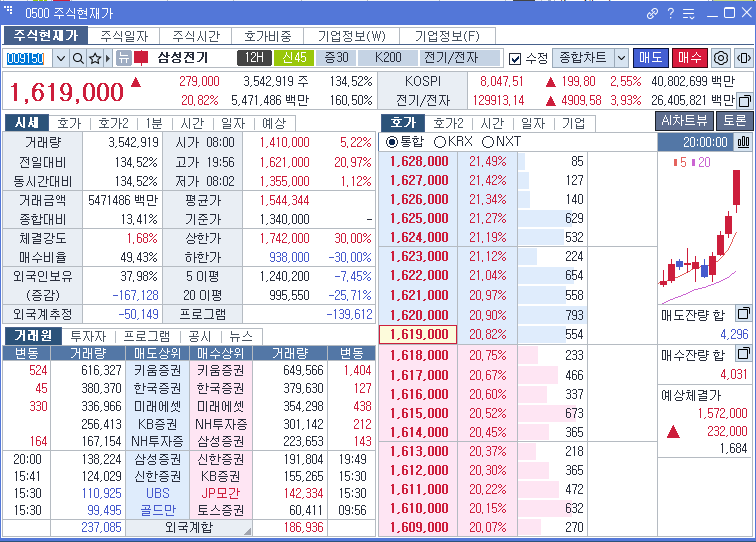Open the 기업정보(W) tab
756x542 pixels.
pyautogui.click(x=351, y=36)
